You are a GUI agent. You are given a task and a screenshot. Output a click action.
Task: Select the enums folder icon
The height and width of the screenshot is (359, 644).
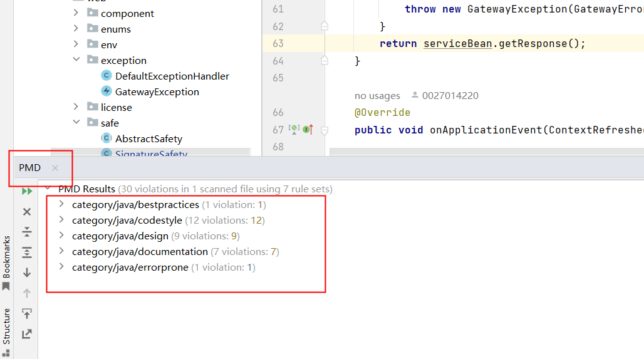[93, 28]
